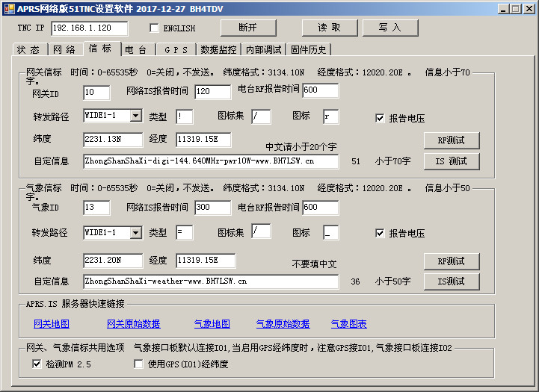Open the 网络 tab
Viewport: 539px width, 392px height.
pos(64,50)
